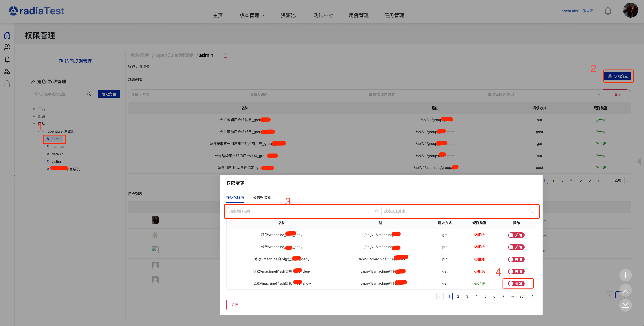The width and height of the screenshot is (644, 326).
Task: Open the 请选择规则类型 dropdown
Action: pos(544,95)
